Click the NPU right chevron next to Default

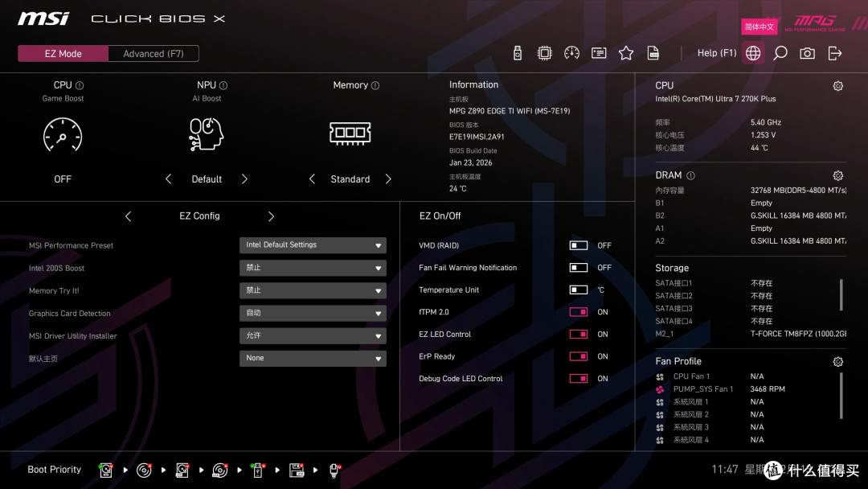(x=244, y=179)
